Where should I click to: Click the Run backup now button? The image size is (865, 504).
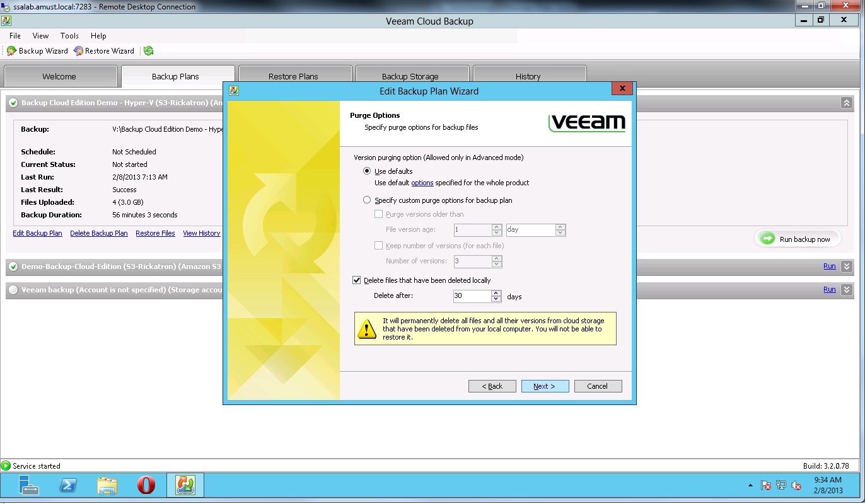click(798, 239)
